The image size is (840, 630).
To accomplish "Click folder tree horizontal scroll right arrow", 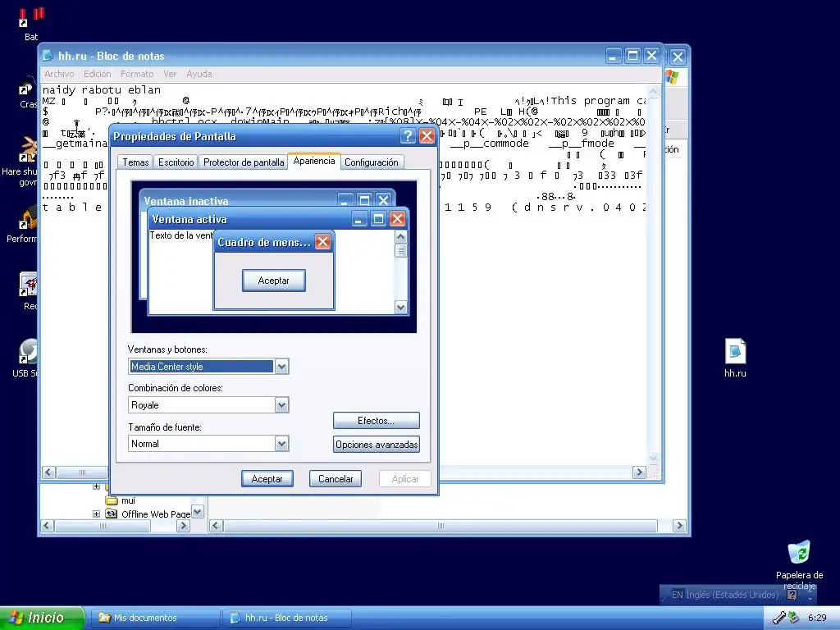I will click(183, 526).
